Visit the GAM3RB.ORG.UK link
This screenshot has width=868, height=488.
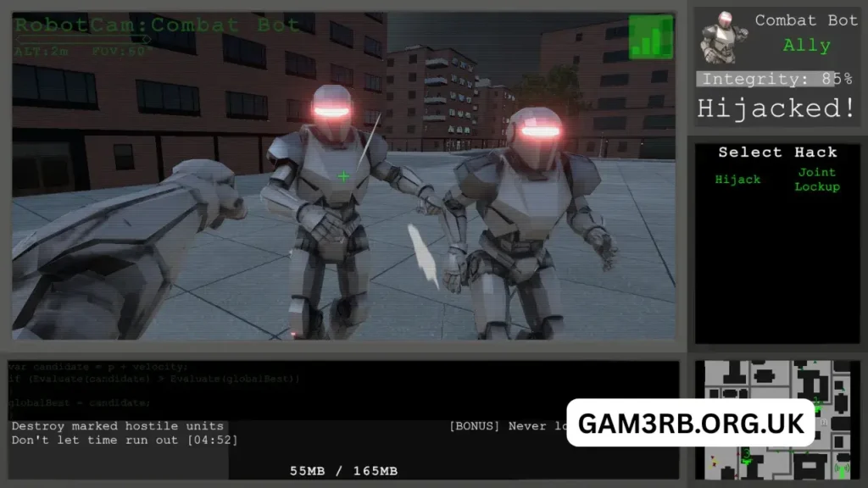pos(692,421)
